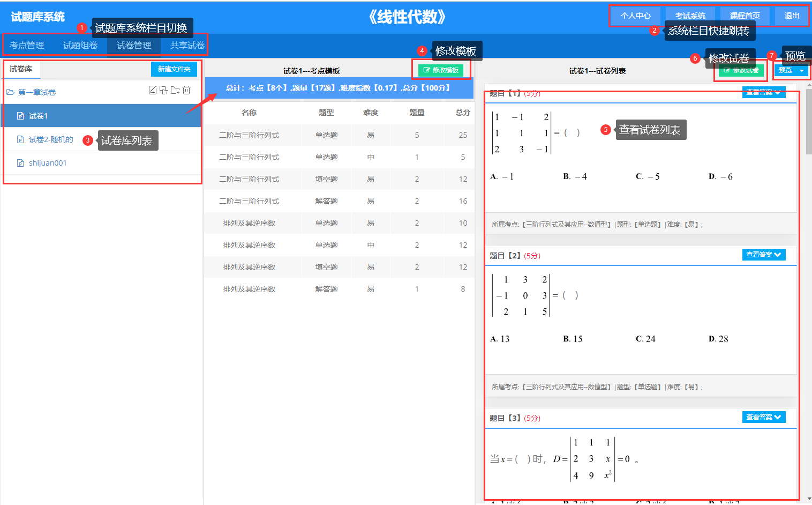Expand 查看答案 for 题目【1】
The image size is (812, 505).
click(764, 92)
